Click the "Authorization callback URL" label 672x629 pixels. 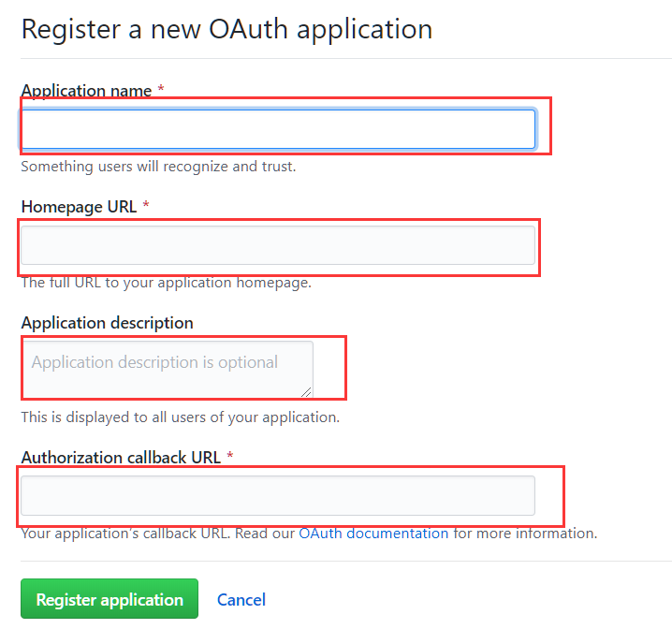(x=122, y=458)
